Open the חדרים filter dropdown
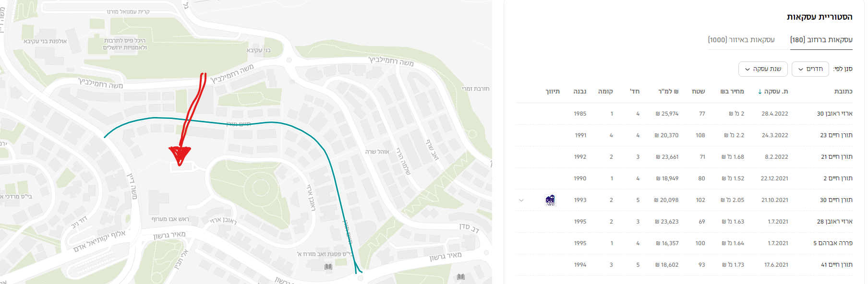 pyautogui.click(x=810, y=69)
